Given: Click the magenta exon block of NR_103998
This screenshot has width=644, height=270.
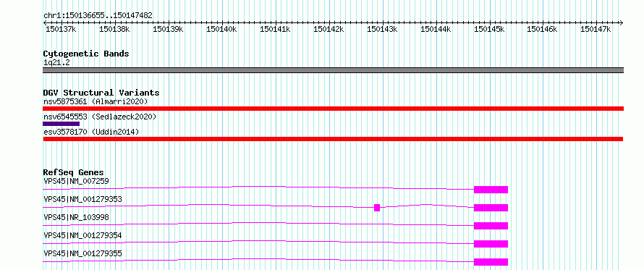Looking at the screenshot, I should coord(491,226).
